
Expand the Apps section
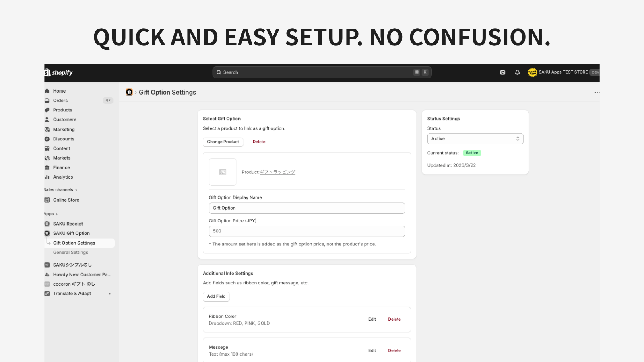click(x=50, y=214)
